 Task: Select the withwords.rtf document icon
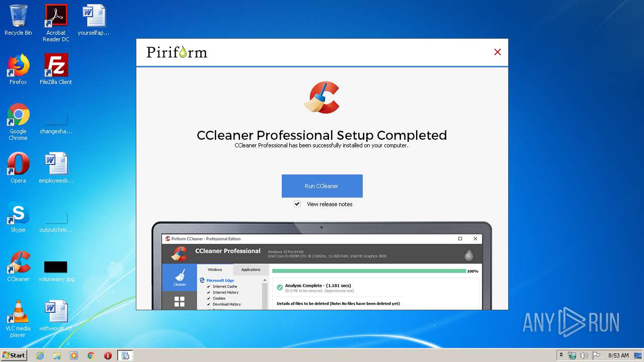click(56, 316)
